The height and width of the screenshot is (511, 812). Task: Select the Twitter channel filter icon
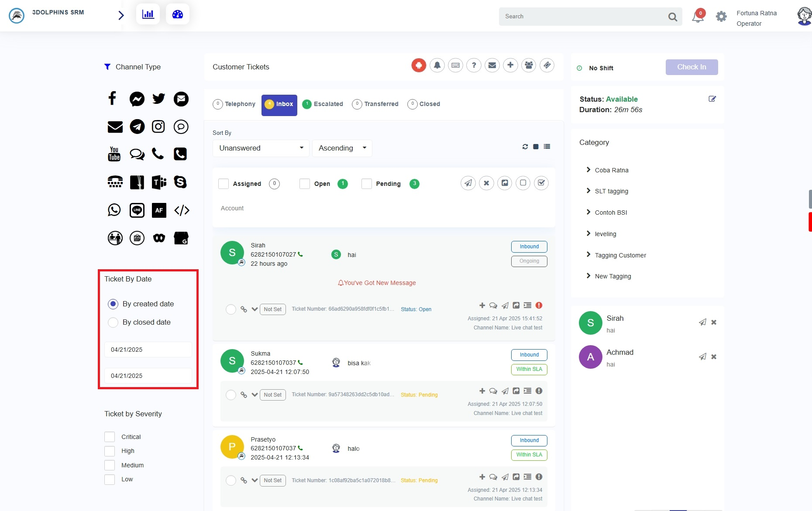point(158,99)
